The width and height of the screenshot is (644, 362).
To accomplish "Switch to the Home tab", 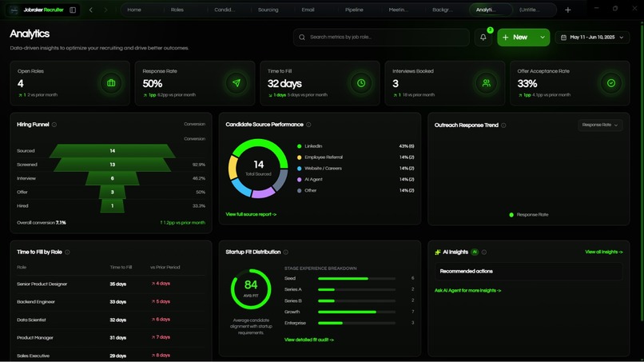I will tap(134, 10).
